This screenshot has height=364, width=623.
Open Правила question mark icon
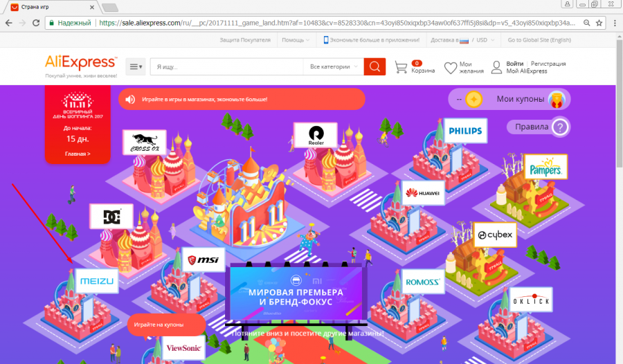[x=560, y=127]
